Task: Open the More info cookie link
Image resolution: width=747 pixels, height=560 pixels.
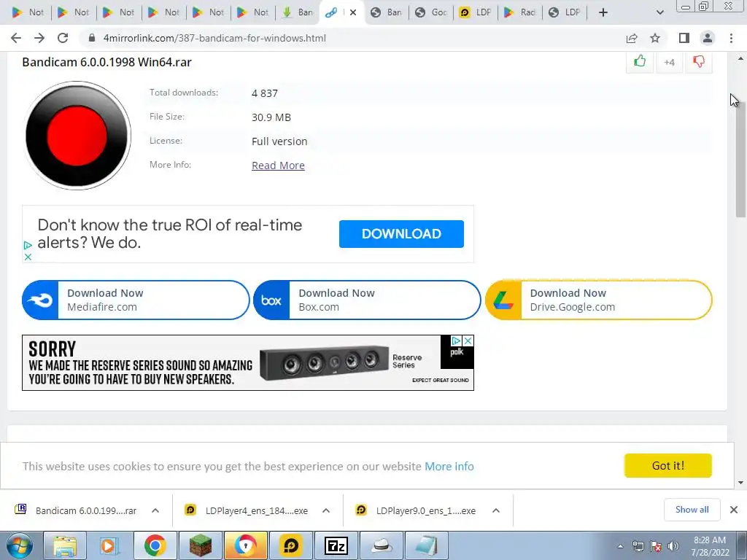Action: point(449,466)
